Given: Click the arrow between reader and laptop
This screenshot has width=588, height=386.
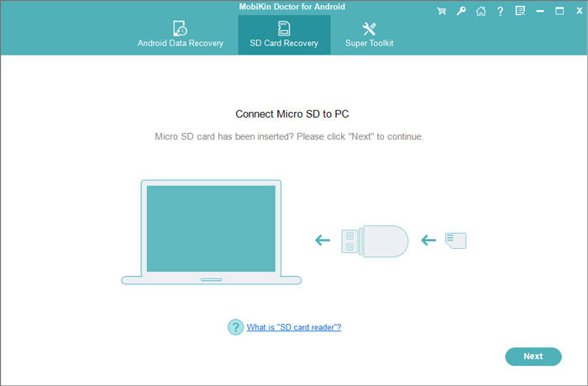Looking at the screenshot, I should click(x=323, y=241).
